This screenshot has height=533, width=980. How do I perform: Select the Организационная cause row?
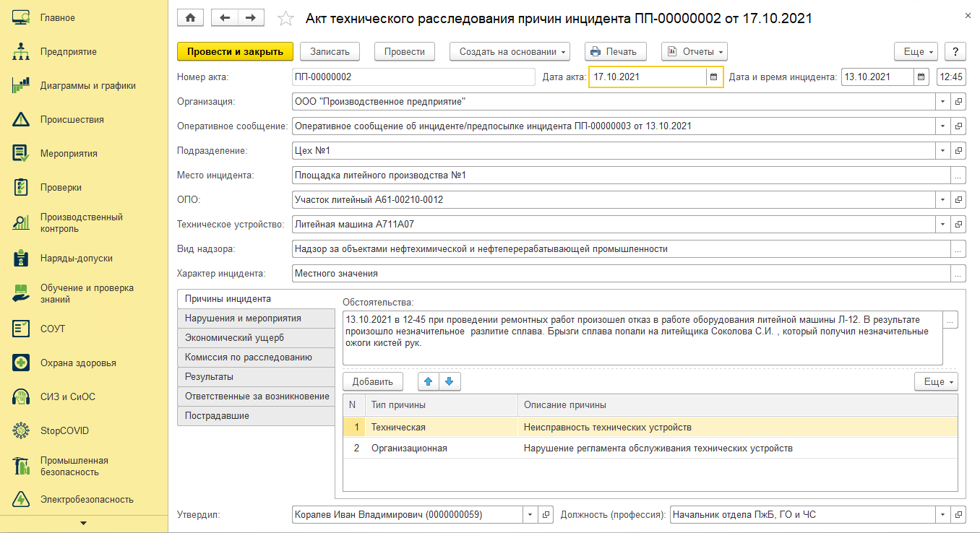tap(650, 448)
